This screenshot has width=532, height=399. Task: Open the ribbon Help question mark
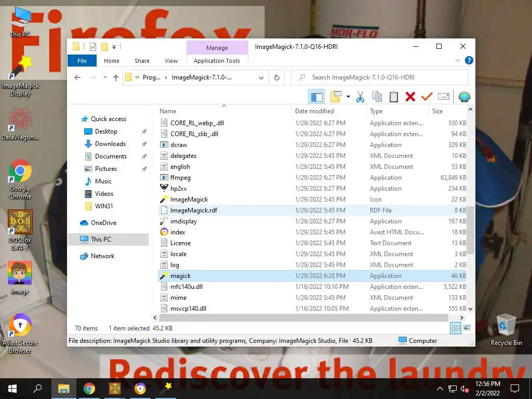469,60
